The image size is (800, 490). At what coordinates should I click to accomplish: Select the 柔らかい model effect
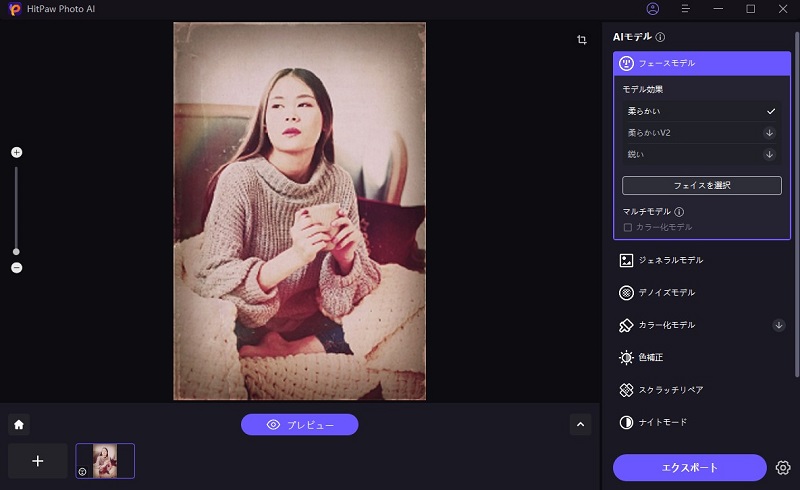coord(700,111)
